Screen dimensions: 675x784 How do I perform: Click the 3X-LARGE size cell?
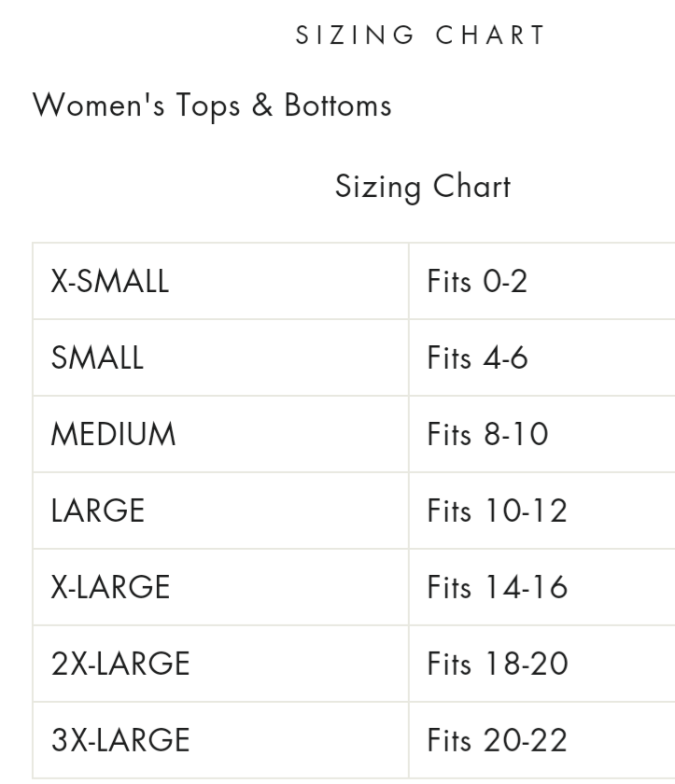pyautogui.click(x=120, y=740)
